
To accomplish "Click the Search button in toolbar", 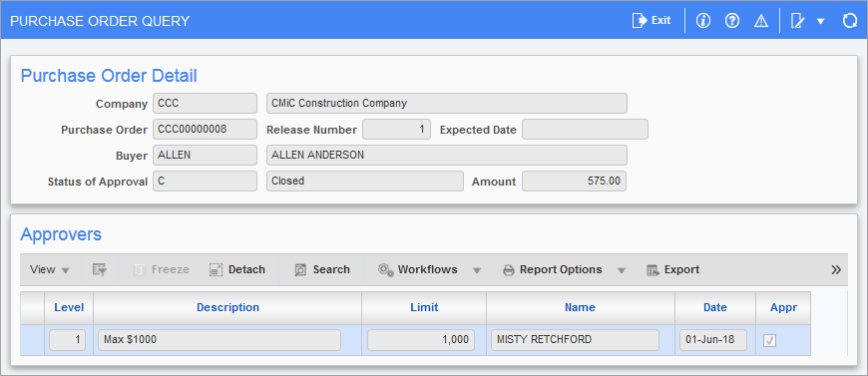I will 322,269.
